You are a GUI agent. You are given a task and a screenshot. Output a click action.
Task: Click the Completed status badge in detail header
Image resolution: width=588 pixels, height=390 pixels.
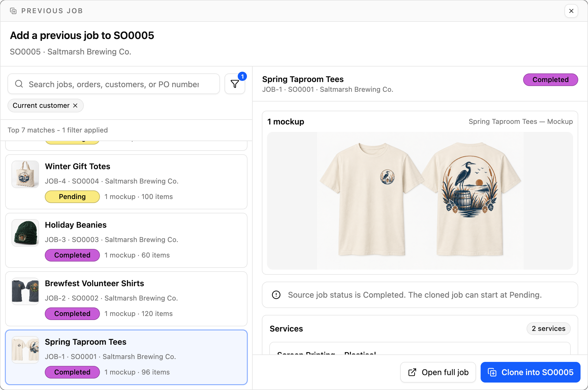pyautogui.click(x=550, y=80)
